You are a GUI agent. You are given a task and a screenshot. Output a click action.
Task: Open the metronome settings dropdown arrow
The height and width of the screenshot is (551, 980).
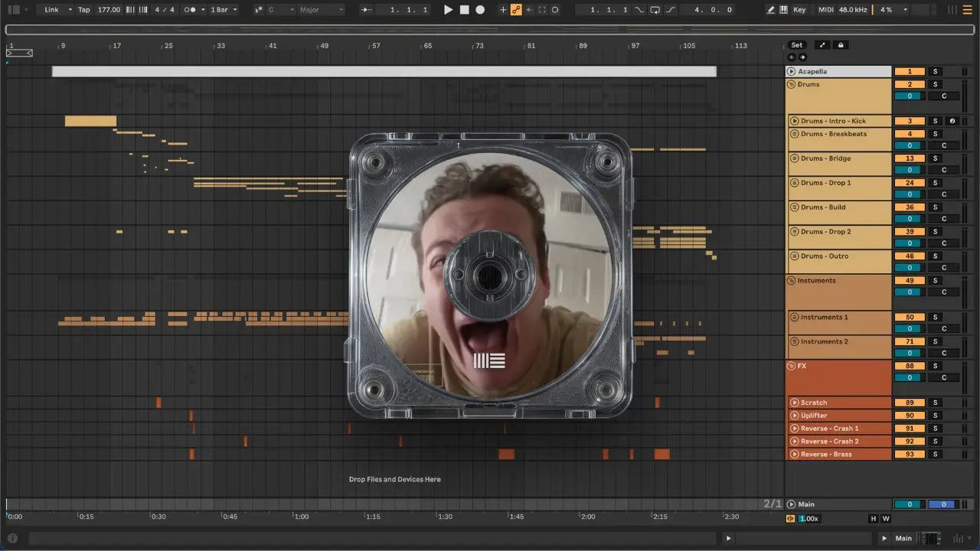[x=202, y=10]
